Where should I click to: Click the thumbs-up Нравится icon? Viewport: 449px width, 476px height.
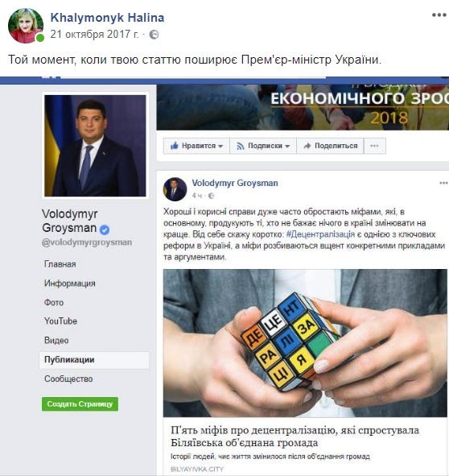[x=175, y=146]
